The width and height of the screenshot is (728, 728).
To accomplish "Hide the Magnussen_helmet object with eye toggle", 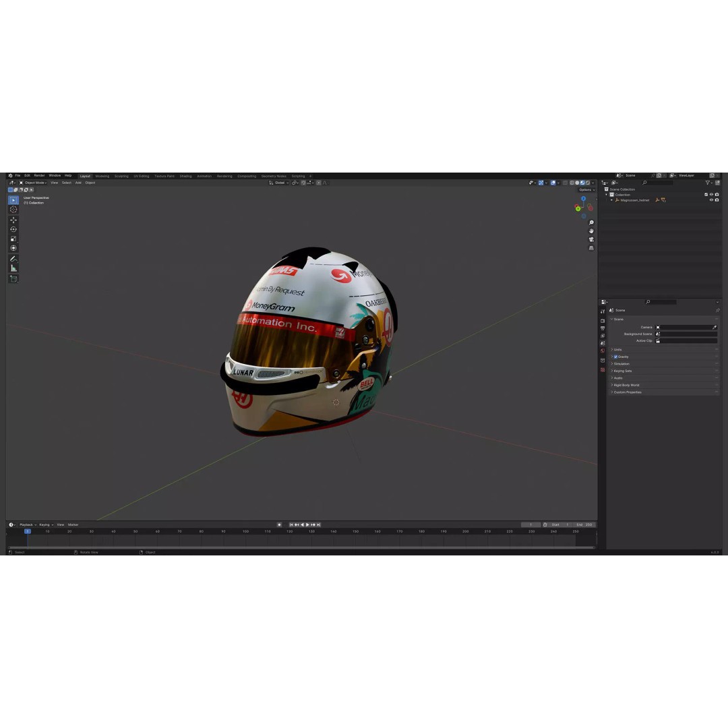I will click(712, 200).
